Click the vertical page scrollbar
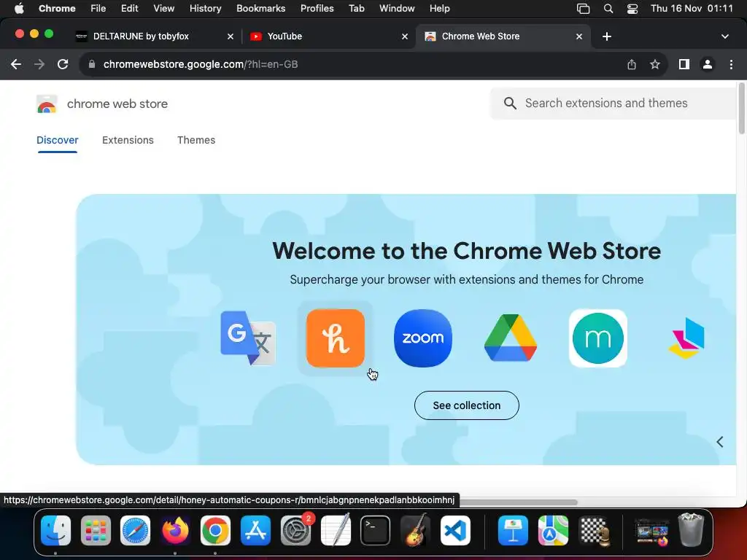 (741, 109)
